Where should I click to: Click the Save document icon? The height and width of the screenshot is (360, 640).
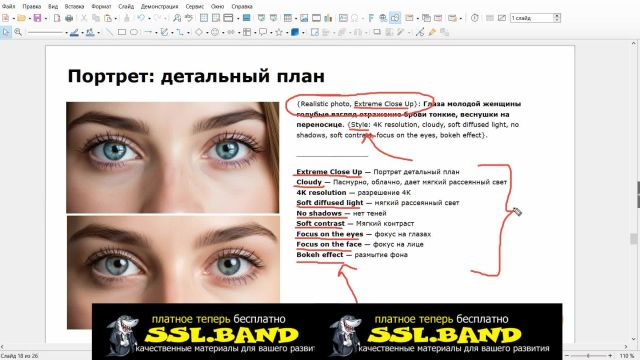(37, 18)
